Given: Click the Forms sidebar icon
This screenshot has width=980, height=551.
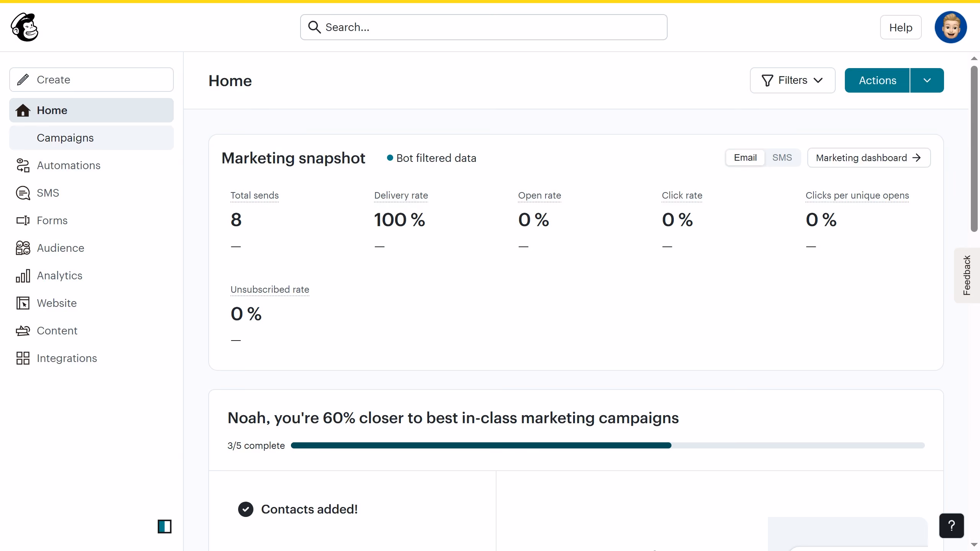Looking at the screenshot, I should pyautogui.click(x=23, y=220).
